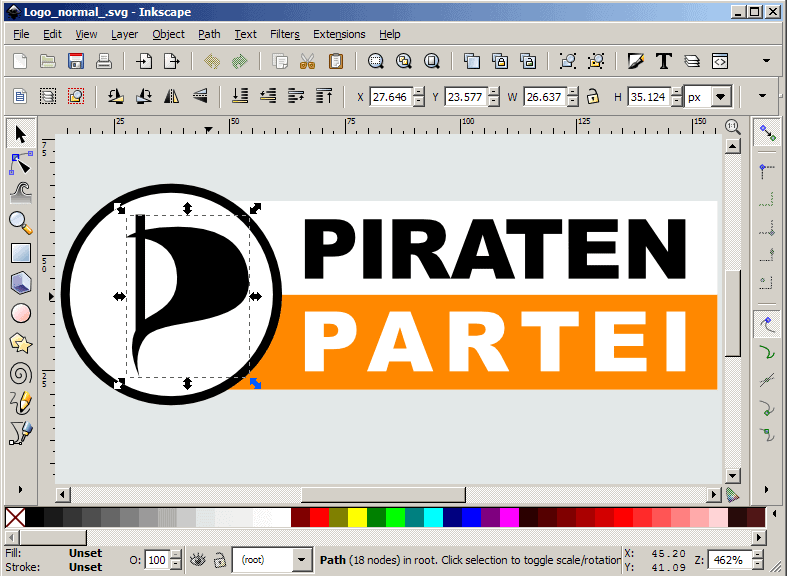Select the Tweak objects tool
The height and width of the screenshot is (576, 787).
tap(21, 193)
